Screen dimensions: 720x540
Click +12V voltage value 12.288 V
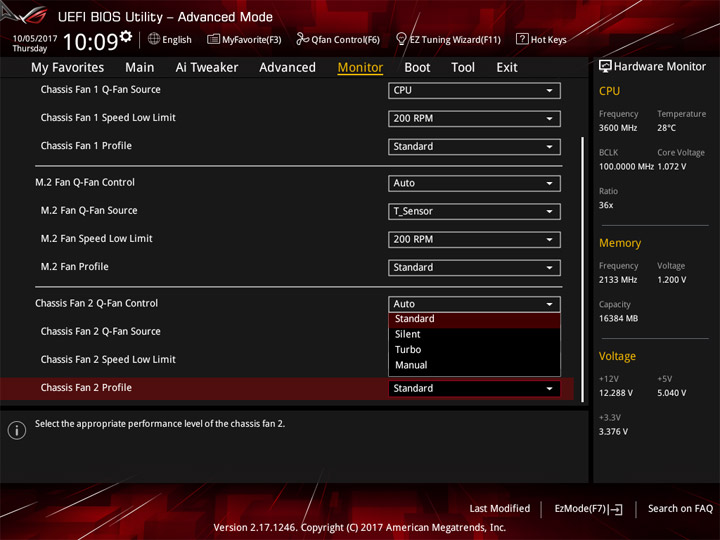[x=615, y=393]
